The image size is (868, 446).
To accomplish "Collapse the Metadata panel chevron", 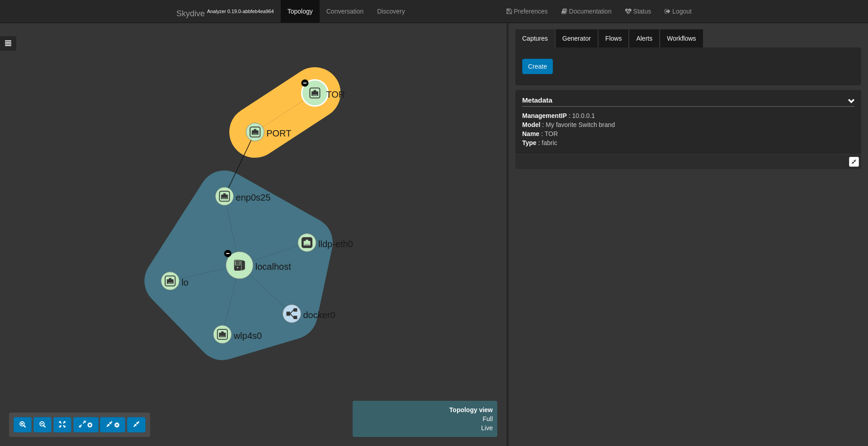I will click(851, 101).
